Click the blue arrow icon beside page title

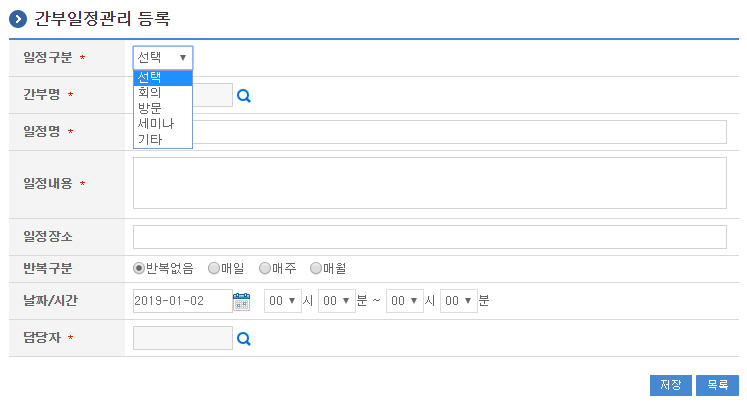(x=17, y=18)
